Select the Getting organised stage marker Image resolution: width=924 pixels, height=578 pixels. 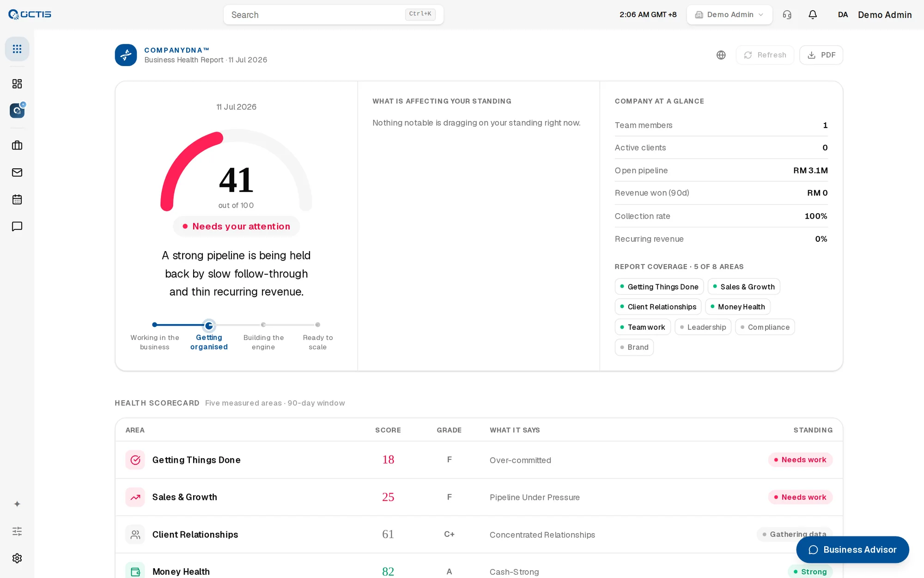[209, 326]
